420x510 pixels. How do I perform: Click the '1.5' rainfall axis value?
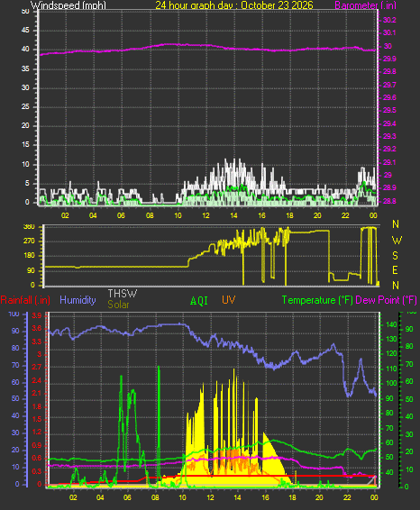click(x=37, y=419)
